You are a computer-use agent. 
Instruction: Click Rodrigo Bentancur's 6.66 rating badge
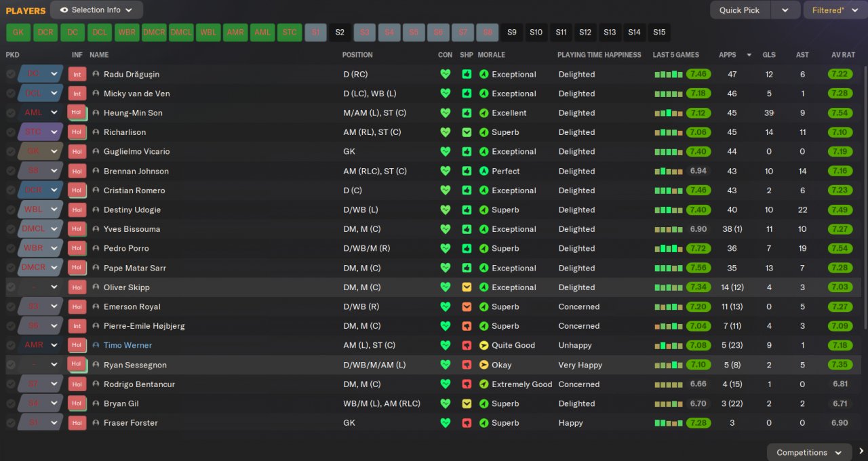pos(698,384)
